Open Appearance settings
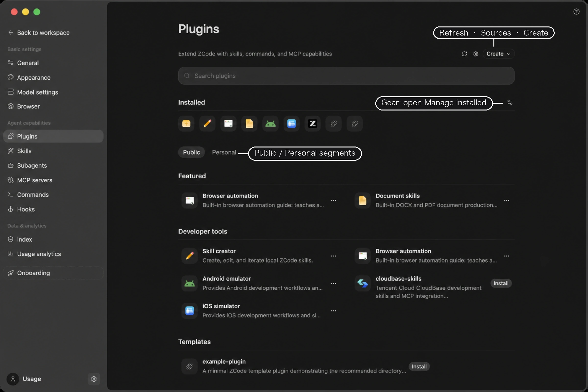Image resolution: width=588 pixels, height=392 pixels. pyautogui.click(x=53, y=77)
